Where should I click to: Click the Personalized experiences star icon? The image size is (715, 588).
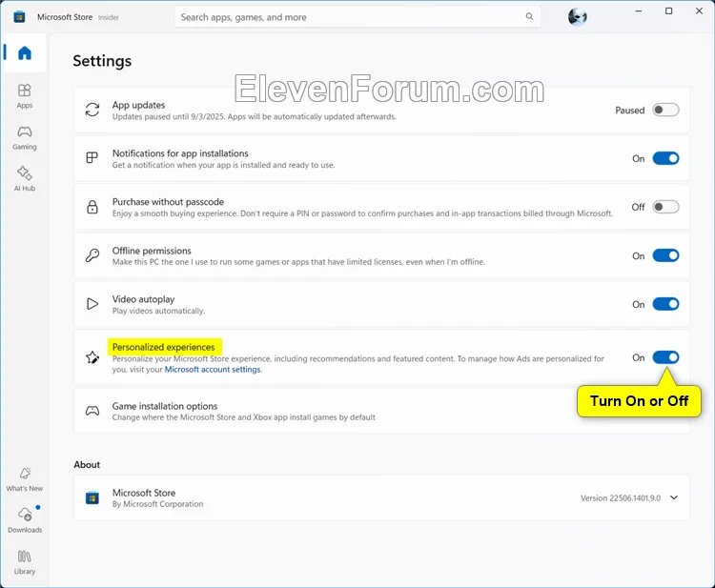point(92,357)
